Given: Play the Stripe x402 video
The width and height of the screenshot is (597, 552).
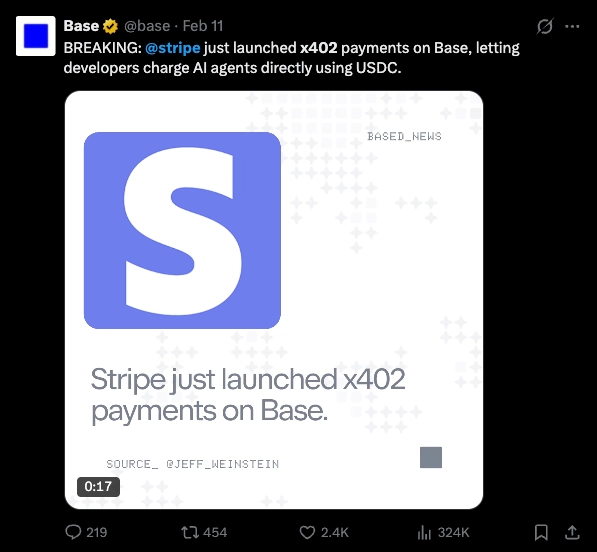Looking at the screenshot, I should pyautogui.click(x=274, y=300).
